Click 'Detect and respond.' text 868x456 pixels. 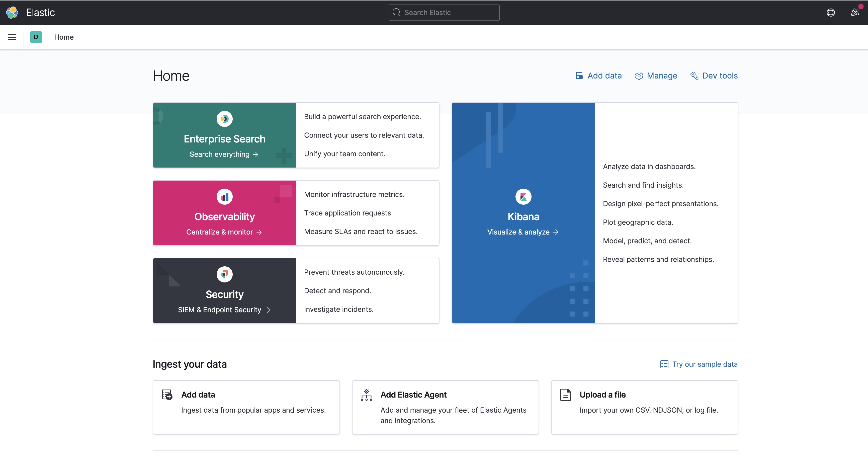click(x=337, y=291)
